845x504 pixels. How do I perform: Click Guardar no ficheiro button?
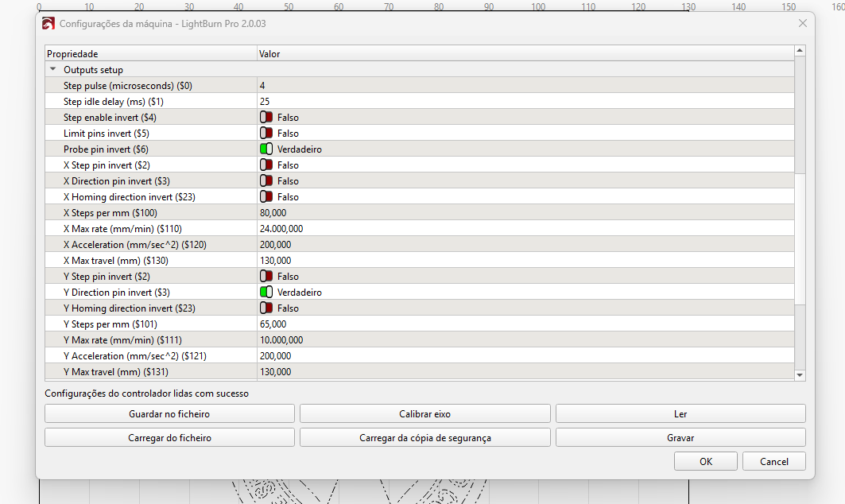coord(169,414)
